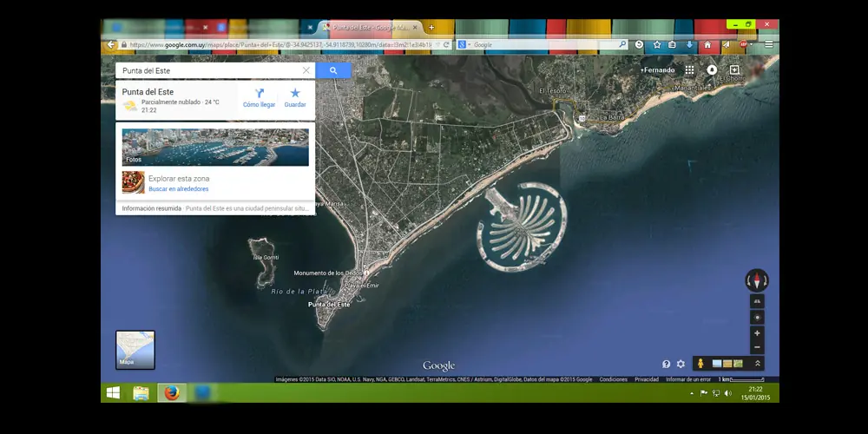This screenshot has height=434, width=868.
Task: Open the Google apps grid
Action: [690, 69]
